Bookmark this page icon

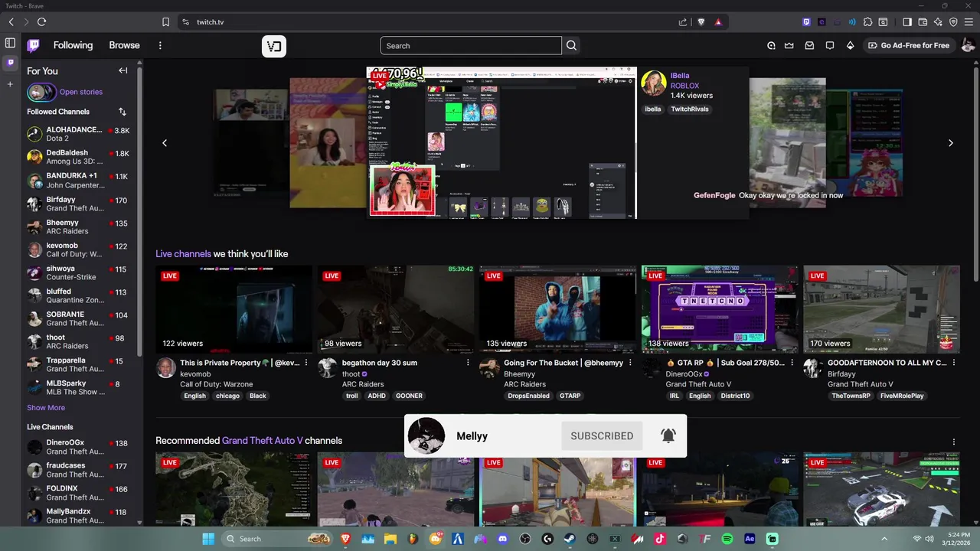click(x=165, y=22)
